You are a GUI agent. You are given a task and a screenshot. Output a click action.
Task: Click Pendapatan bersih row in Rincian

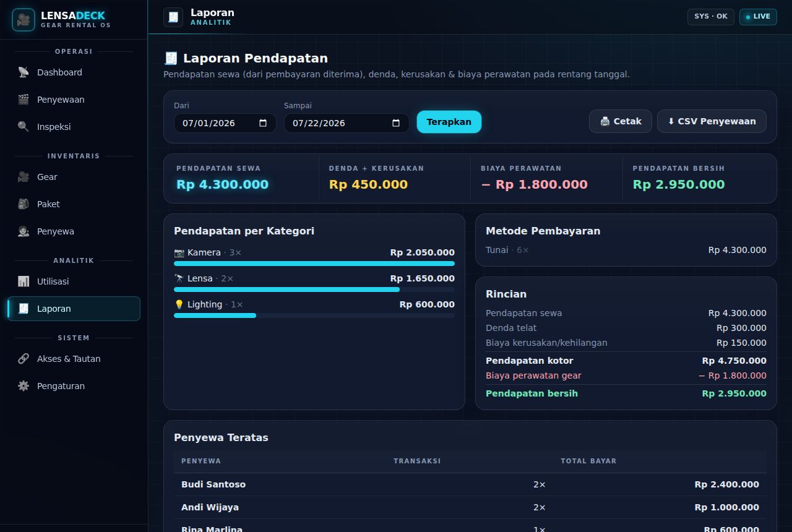626,393
